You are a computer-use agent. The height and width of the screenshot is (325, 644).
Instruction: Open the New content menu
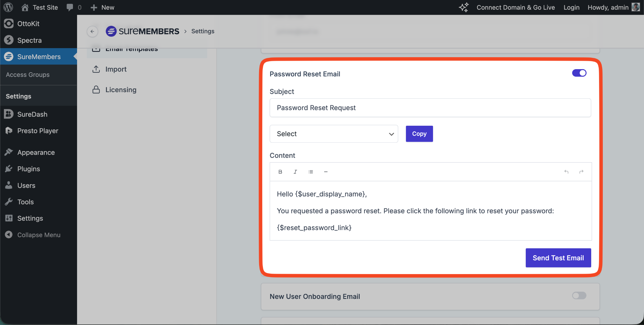tap(103, 8)
